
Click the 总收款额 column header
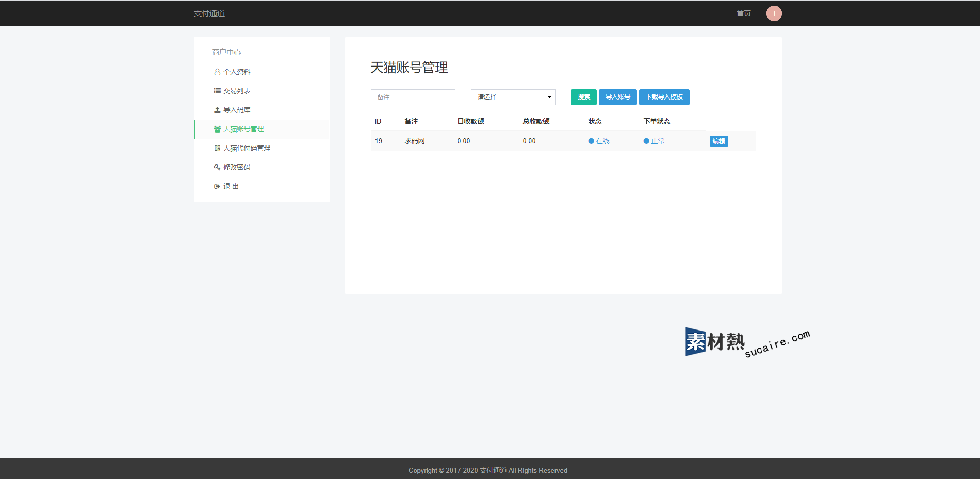click(536, 122)
